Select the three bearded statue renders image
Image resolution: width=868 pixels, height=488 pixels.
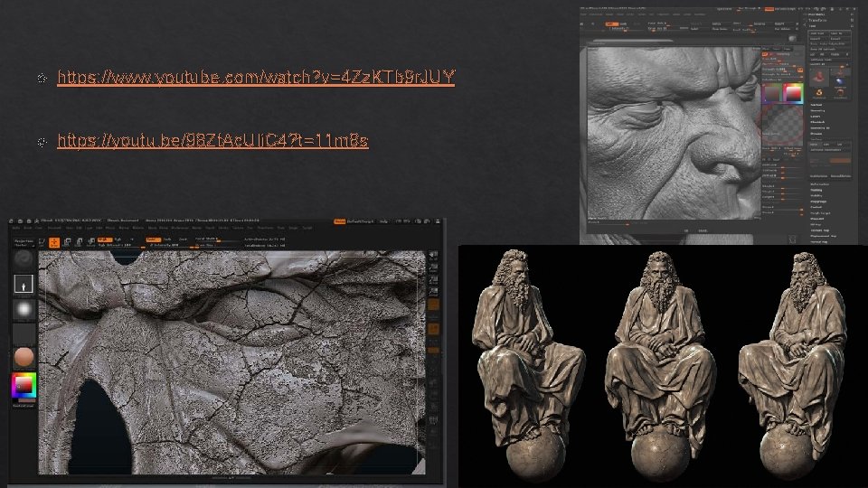pyautogui.click(x=661, y=366)
